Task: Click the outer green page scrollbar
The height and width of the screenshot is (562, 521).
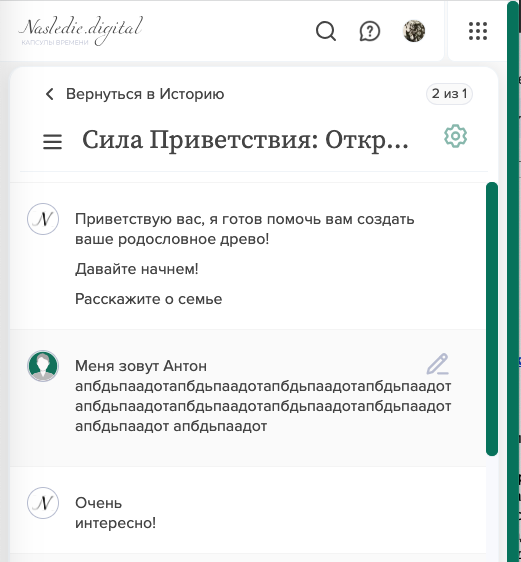Action: tap(513, 281)
